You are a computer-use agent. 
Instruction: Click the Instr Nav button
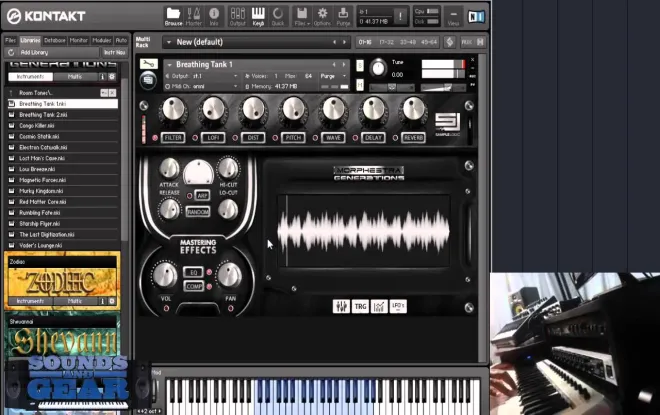click(114, 53)
